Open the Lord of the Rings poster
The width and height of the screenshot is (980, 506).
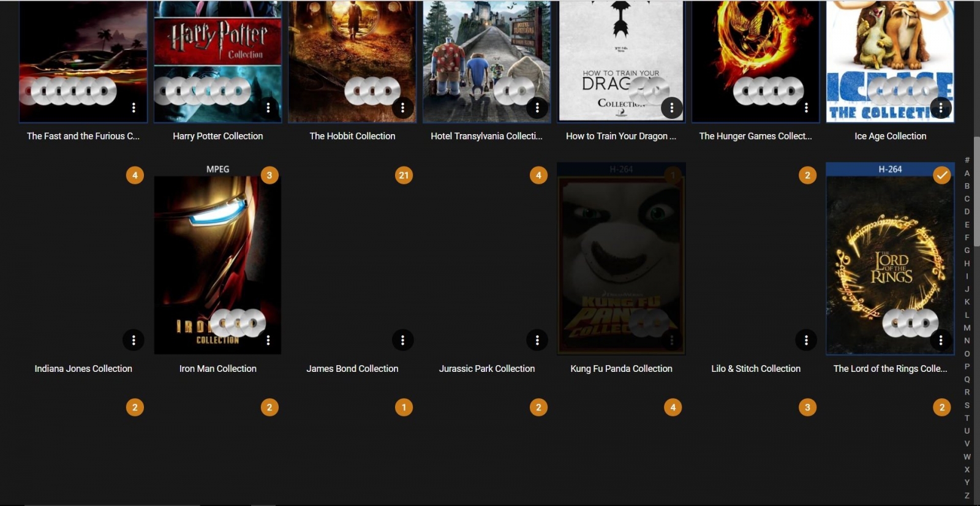(x=891, y=257)
